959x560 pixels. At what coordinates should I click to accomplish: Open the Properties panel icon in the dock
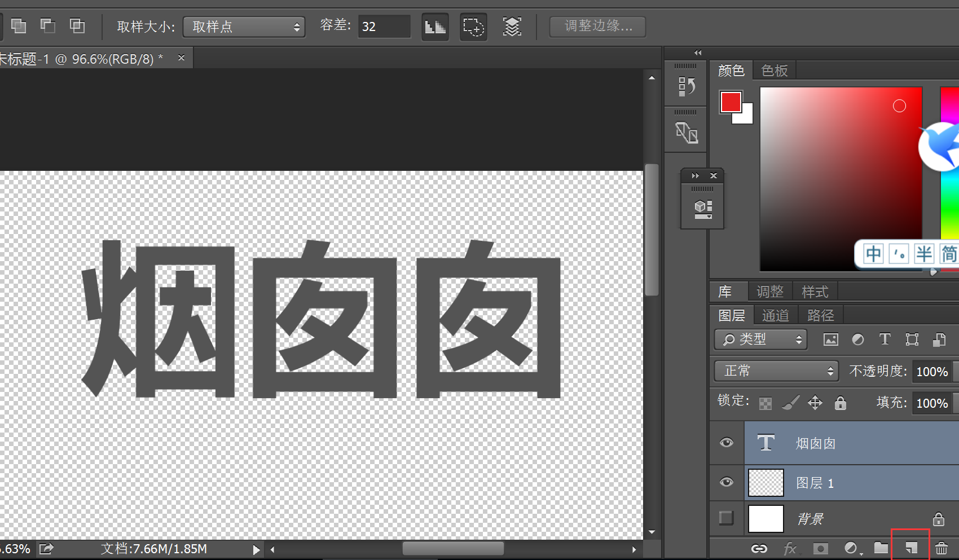[686, 133]
